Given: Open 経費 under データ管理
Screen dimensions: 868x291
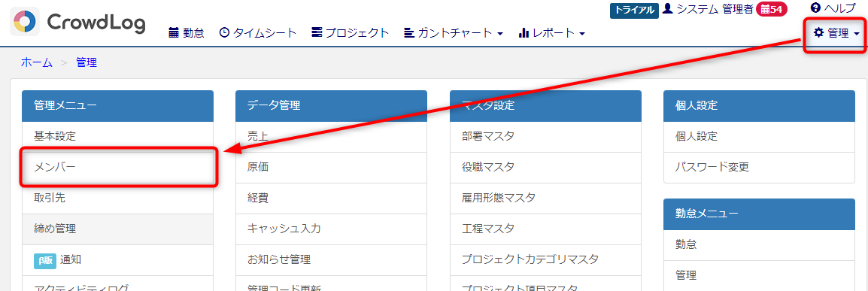Looking at the screenshot, I should [331, 198].
